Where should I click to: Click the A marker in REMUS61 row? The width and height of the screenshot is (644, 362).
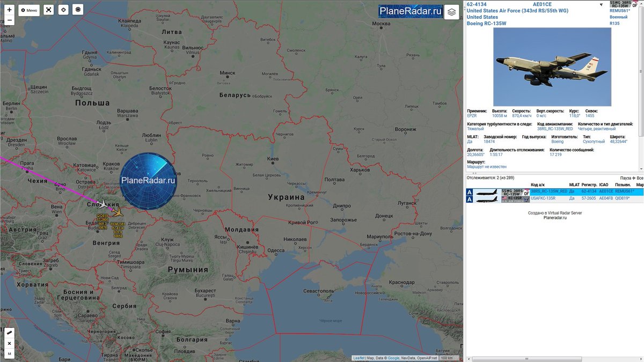[470, 192]
